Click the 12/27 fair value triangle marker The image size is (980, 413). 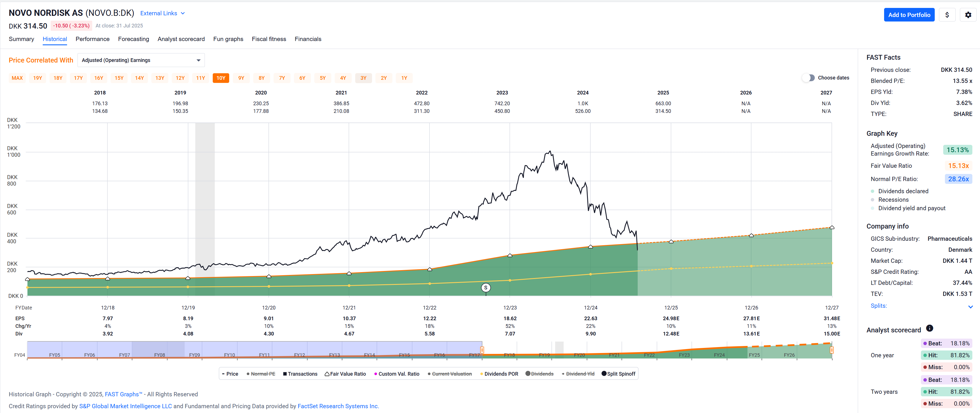click(x=832, y=227)
